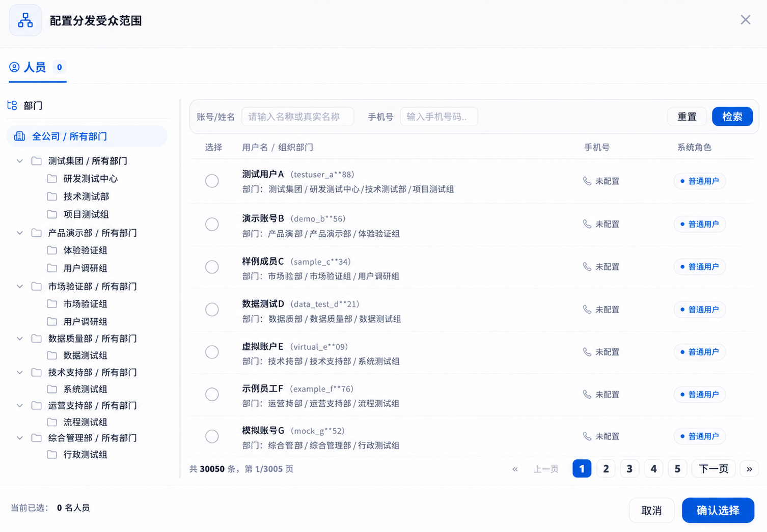Click 取消 to cancel
This screenshot has width=767, height=532.
click(651, 510)
